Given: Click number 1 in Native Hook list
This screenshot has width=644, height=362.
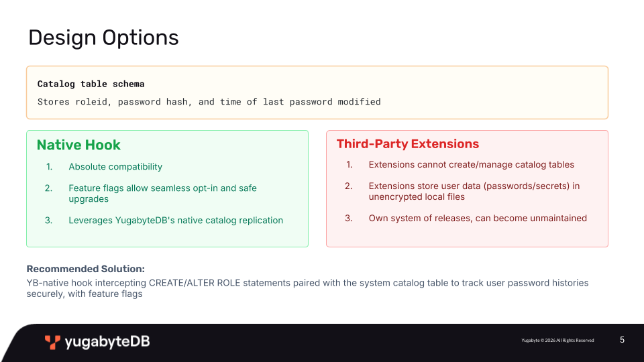Looking at the screenshot, I should [49, 167].
